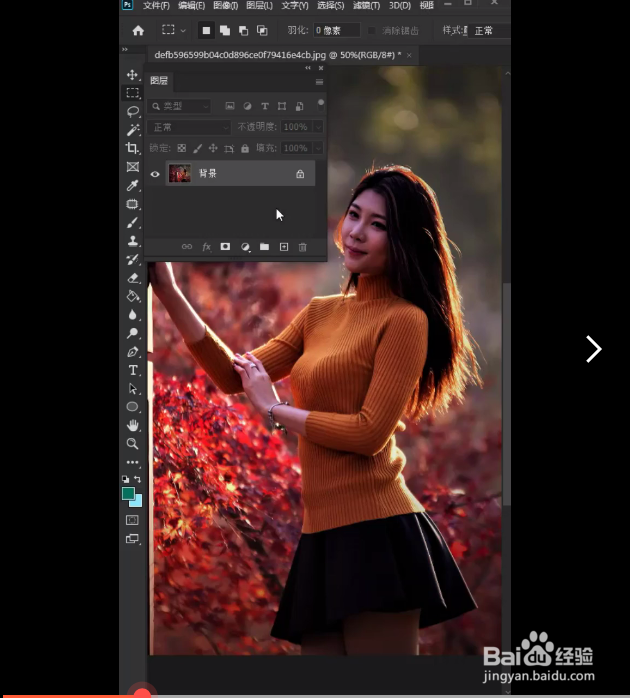Select the Eyedropper tool

[x=132, y=185]
